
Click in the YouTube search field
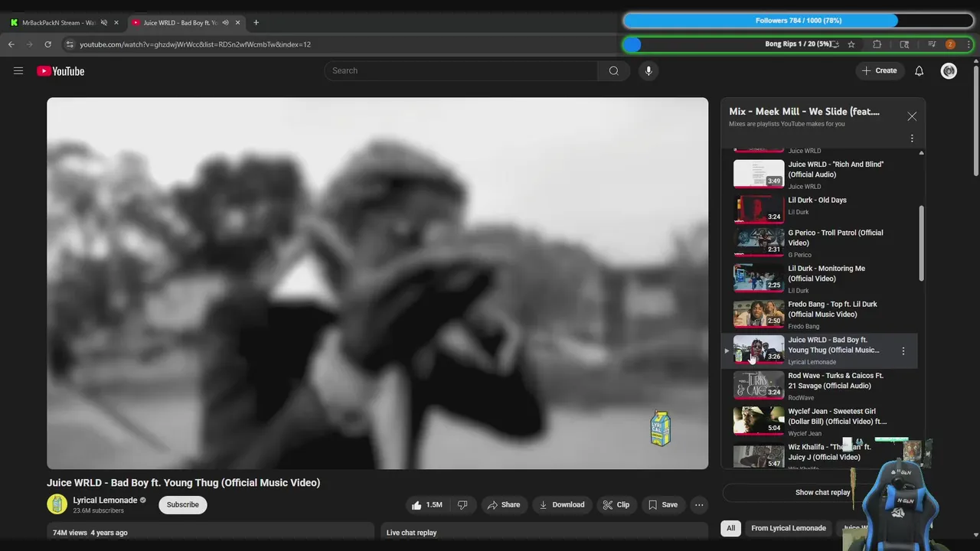point(461,70)
